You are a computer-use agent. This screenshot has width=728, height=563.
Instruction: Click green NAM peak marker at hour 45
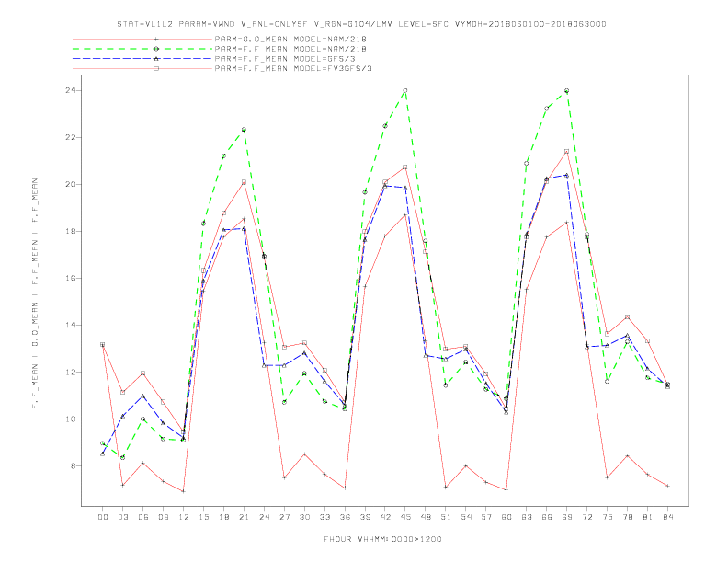click(405, 90)
